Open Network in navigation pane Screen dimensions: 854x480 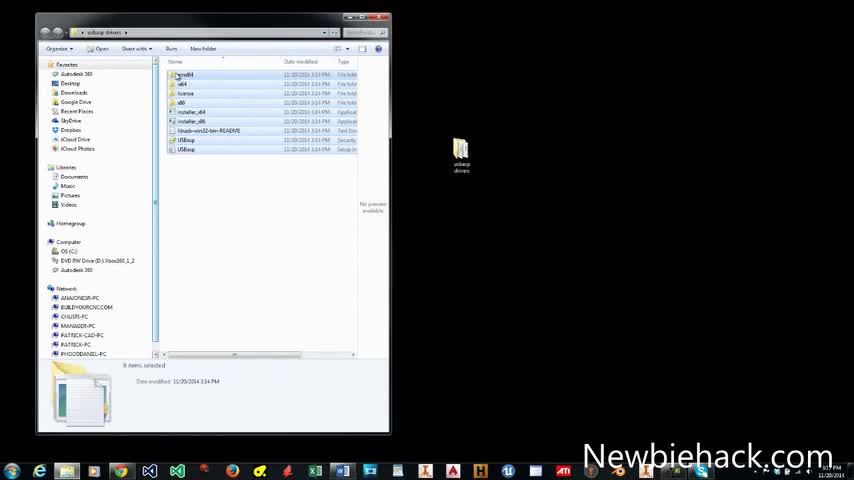(66, 289)
